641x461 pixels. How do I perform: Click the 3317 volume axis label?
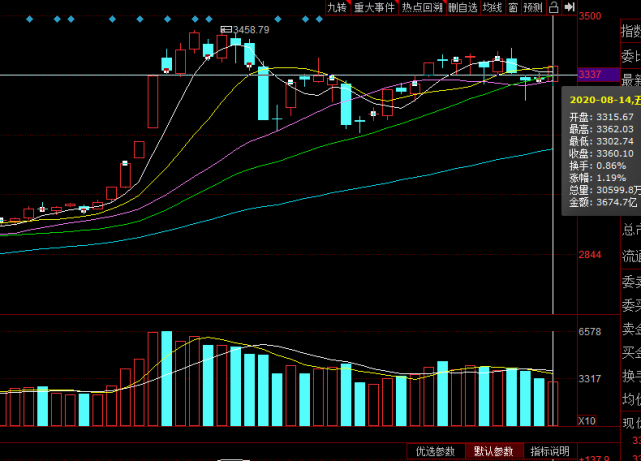coord(590,378)
